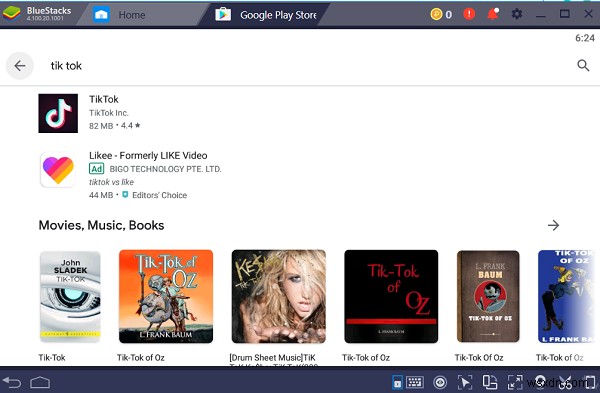600x393 pixels.
Task: Click '[Drum Sheet Music]TiK' title
Action: pos(272,357)
